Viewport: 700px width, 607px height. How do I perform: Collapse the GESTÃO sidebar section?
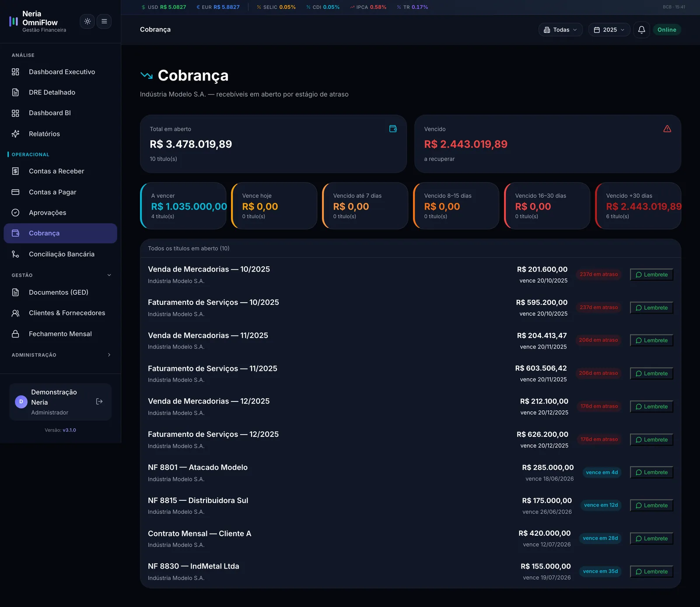[x=109, y=275]
